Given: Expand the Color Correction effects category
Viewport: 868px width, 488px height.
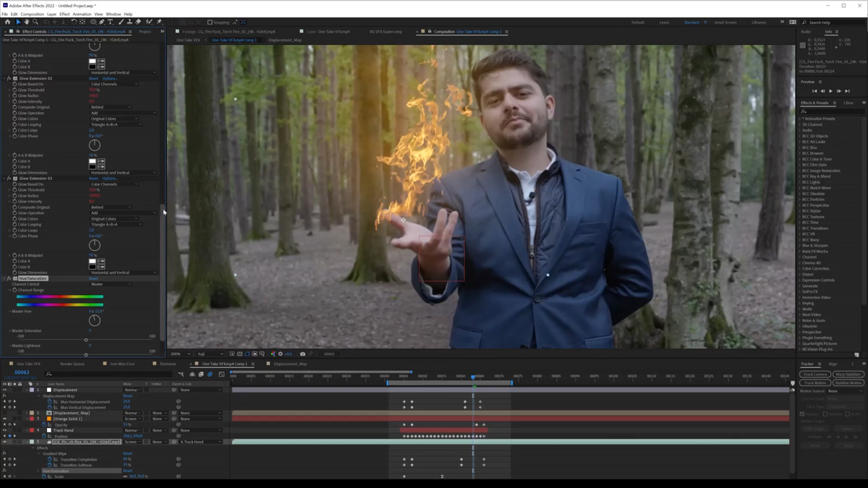Looking at the screenshot, I should click(800, 269).
